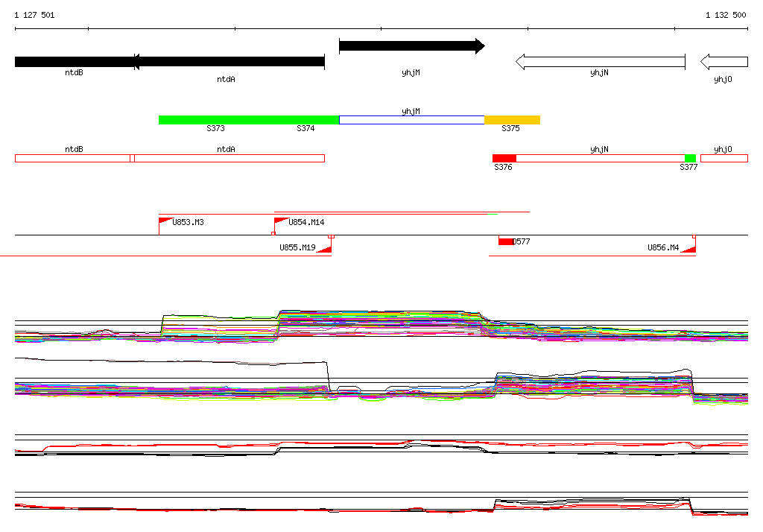
Task: Click the U855.M19 label text
Action: point(297,247)
